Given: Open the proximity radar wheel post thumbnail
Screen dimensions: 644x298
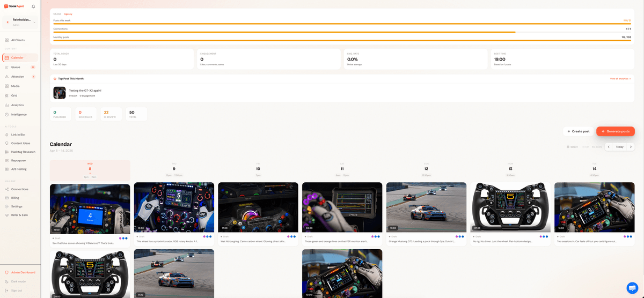Looking at the screenshot, I should pyautogui.click(x=174, y=208).
